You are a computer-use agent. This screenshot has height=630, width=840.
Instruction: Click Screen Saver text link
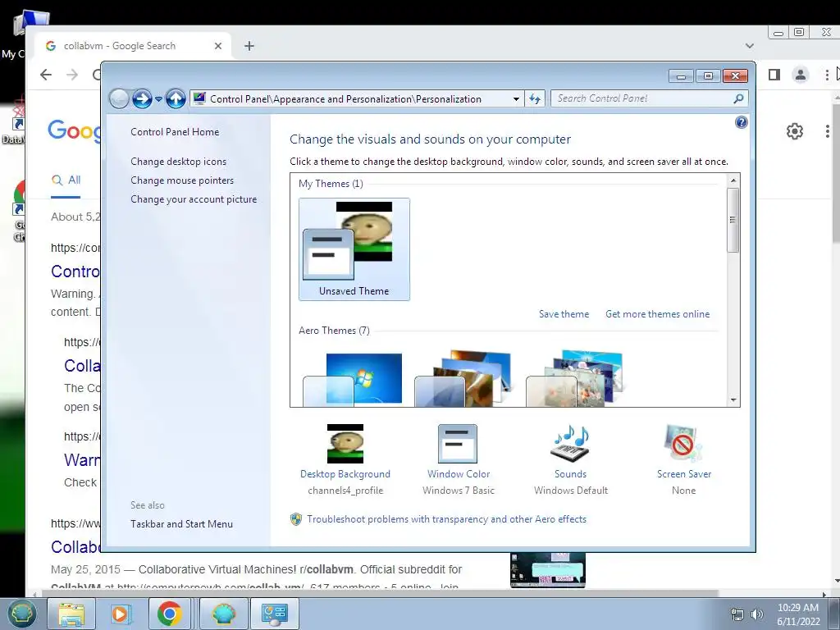tap(684, 474)
